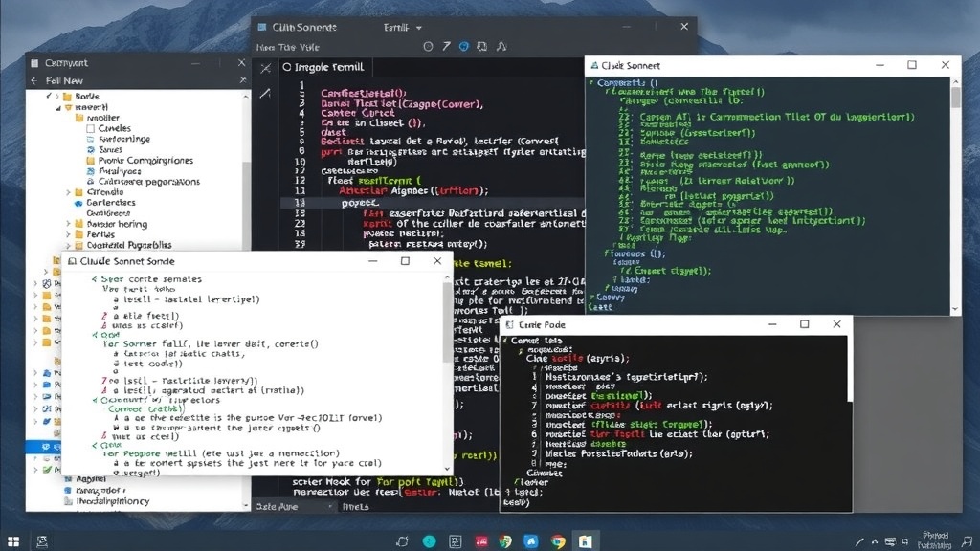Tick the checkbox beside Cameles
The width and height of the screenshot is (980, 551).
click(90, 128)
